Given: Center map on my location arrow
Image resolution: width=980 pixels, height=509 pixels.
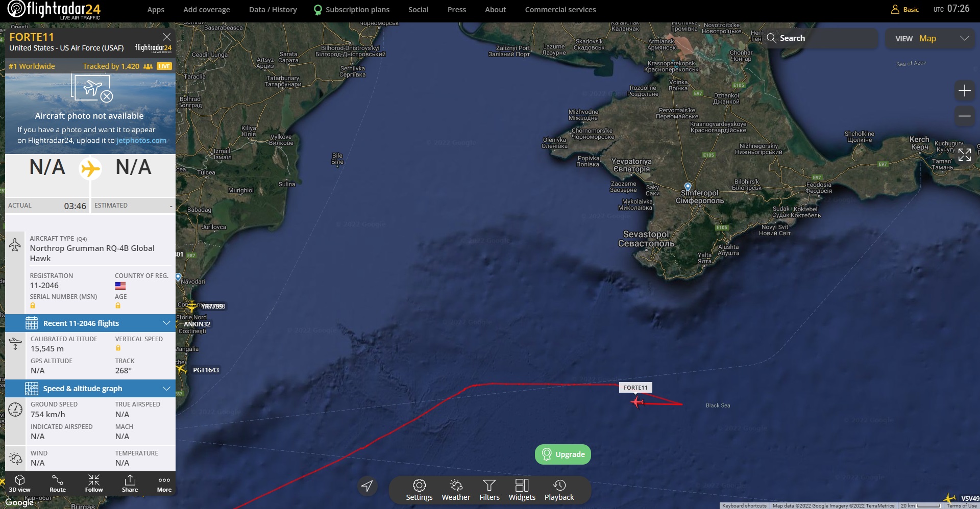Looking at the screenshot, I should [x=367, y=486].
